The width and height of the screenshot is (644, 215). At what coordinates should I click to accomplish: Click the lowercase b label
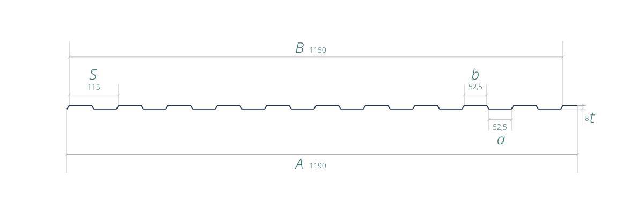(475, 75)
